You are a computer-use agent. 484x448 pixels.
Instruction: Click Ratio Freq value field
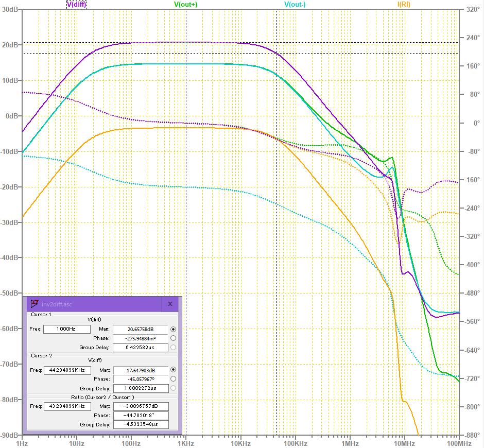click(x=66, y=406)
